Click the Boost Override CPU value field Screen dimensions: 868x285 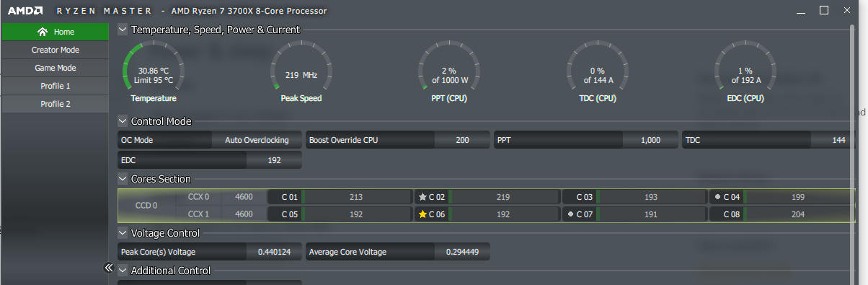coord(462,140)
